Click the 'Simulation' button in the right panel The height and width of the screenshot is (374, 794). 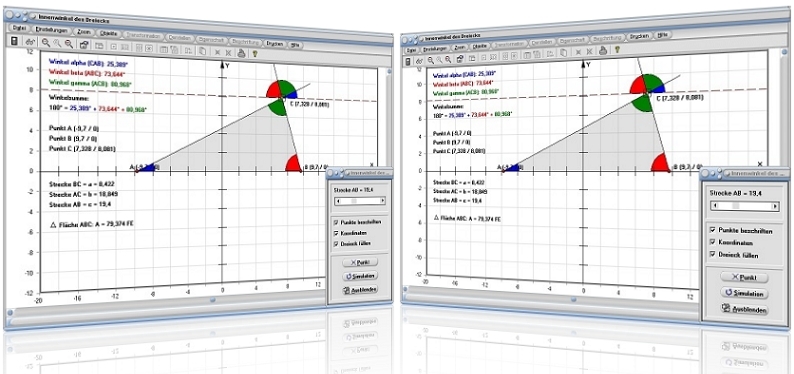pyautogui.click(x=744, y=294)
